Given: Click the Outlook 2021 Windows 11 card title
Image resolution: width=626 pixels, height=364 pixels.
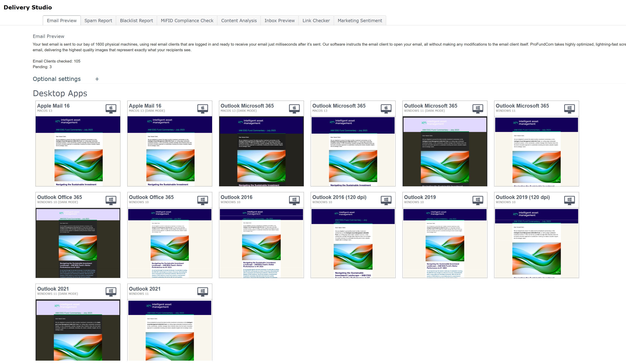Looking at the screenshot, I should 145,289.
